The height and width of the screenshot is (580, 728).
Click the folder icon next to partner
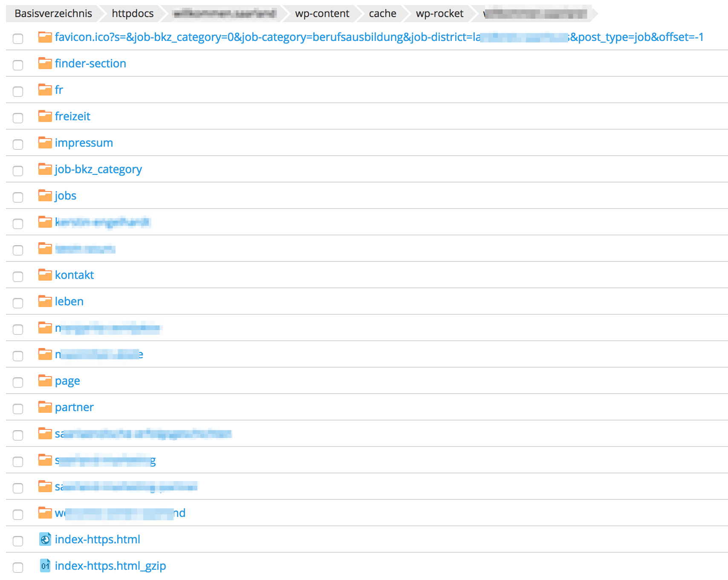pyautogui.click(x=45, y=407)
